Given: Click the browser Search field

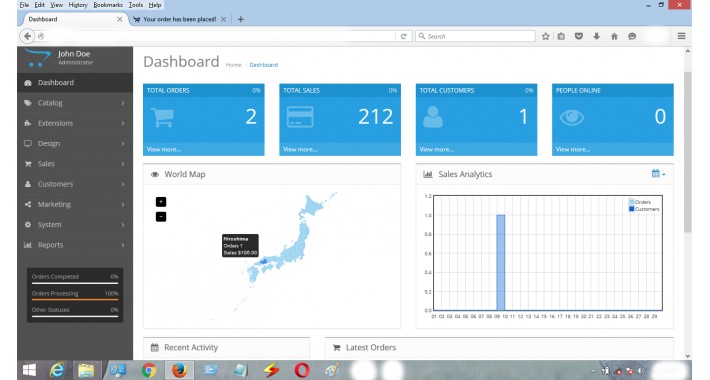Looking at the screenshot, I should point(475,36).
